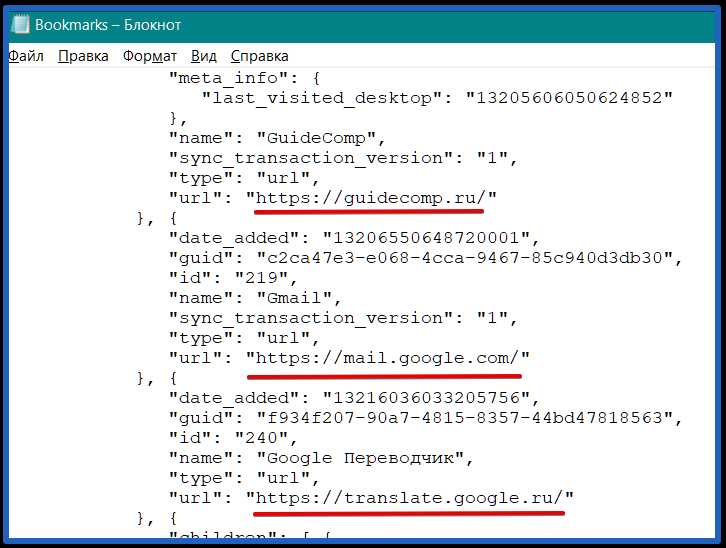Click the URL https://mail.google.com/
This screenshot has width=726, height=548.
pyautogui.click(x=388, y=358)
